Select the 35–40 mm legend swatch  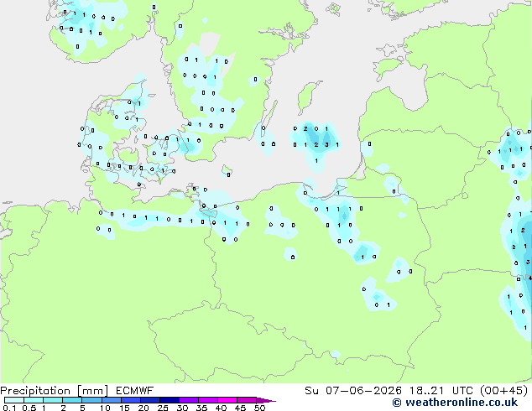[x=208, y=400]
